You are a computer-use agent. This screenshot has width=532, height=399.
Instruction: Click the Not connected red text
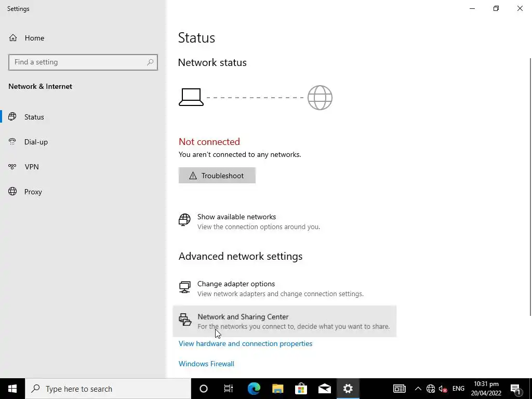(209, 141)
